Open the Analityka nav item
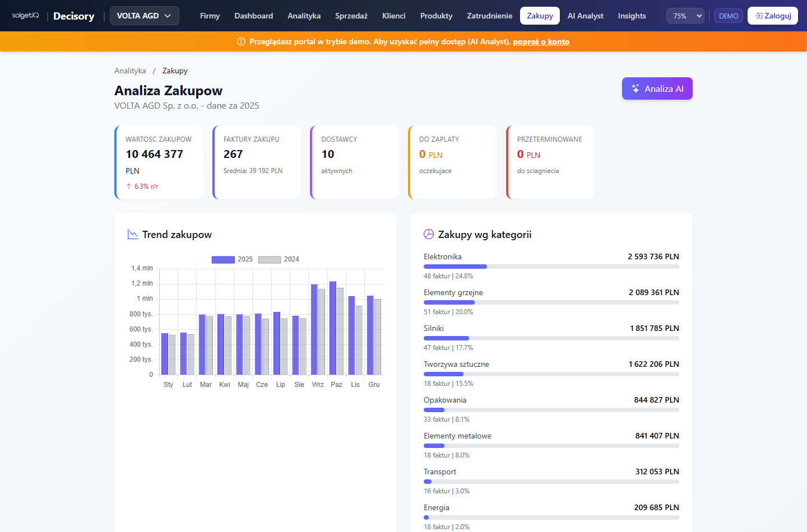Screen dimensions: 807x532 304,16
